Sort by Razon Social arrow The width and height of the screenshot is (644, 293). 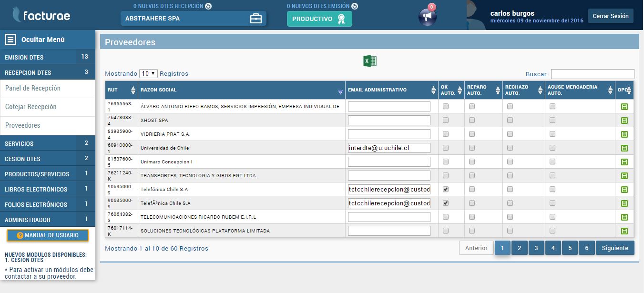[340, 92]
